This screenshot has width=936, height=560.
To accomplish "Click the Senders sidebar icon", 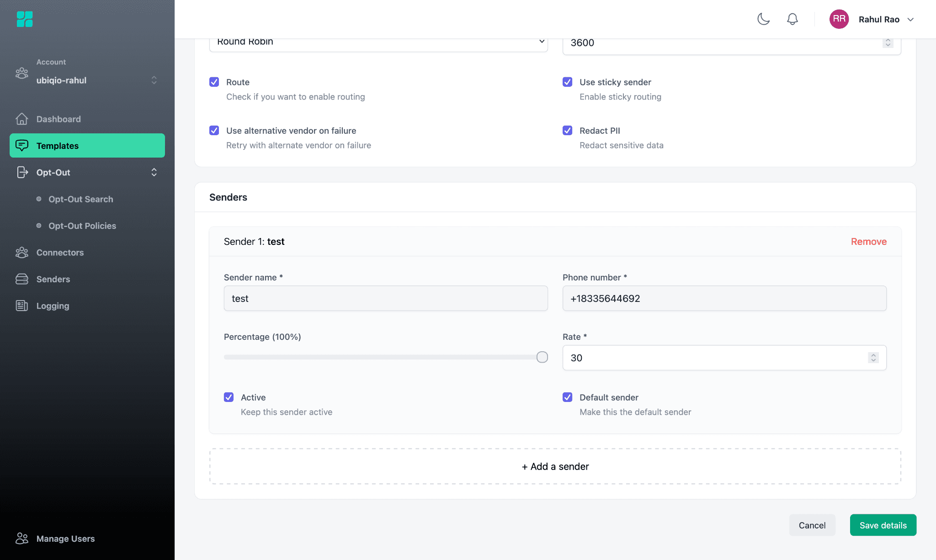I will point(21,279).
